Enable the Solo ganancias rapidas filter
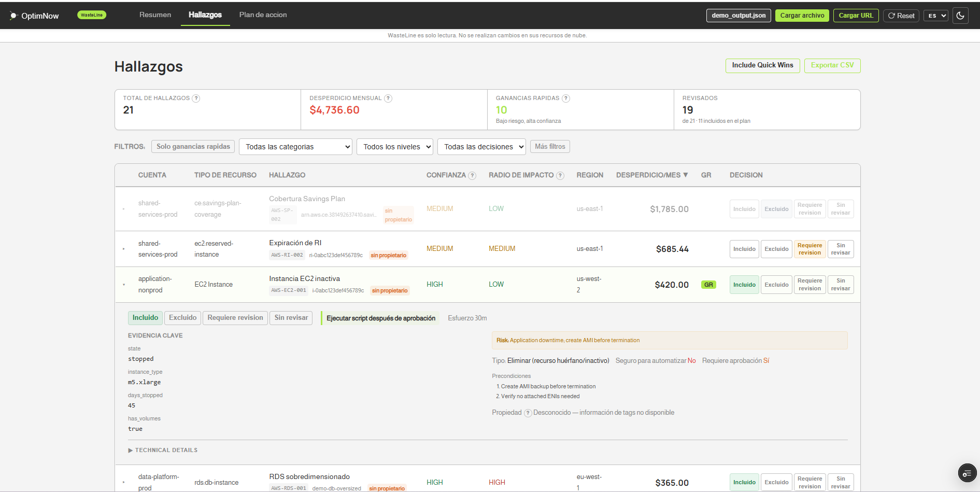 193,146
